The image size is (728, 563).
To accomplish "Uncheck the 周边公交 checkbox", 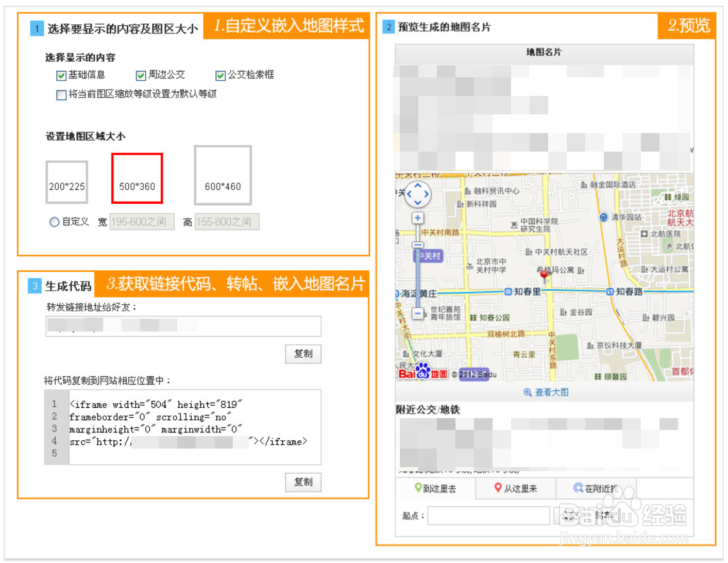I will 140,75.
